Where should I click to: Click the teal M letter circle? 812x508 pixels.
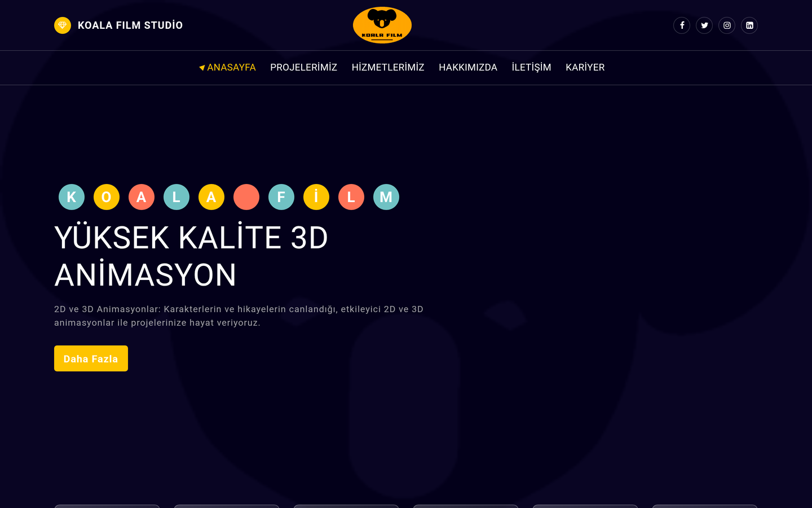point(386,197)
